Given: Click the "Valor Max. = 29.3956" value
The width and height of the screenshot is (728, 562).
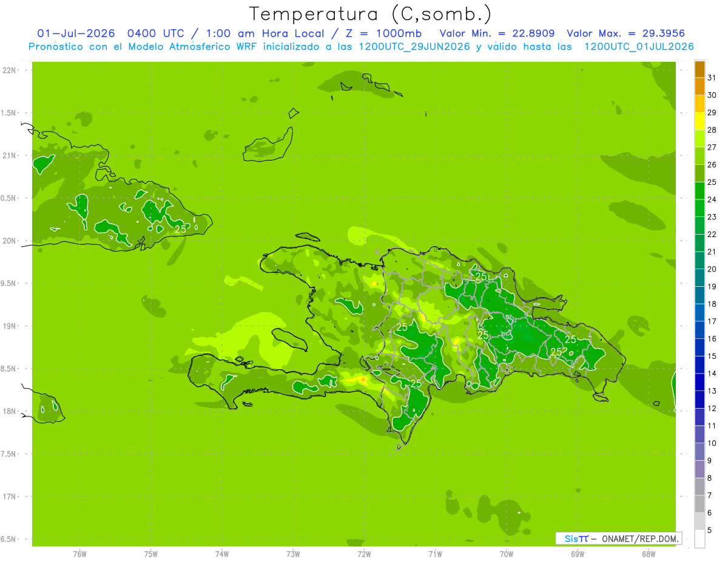Looking at the screenshot, I should [625, 33].
